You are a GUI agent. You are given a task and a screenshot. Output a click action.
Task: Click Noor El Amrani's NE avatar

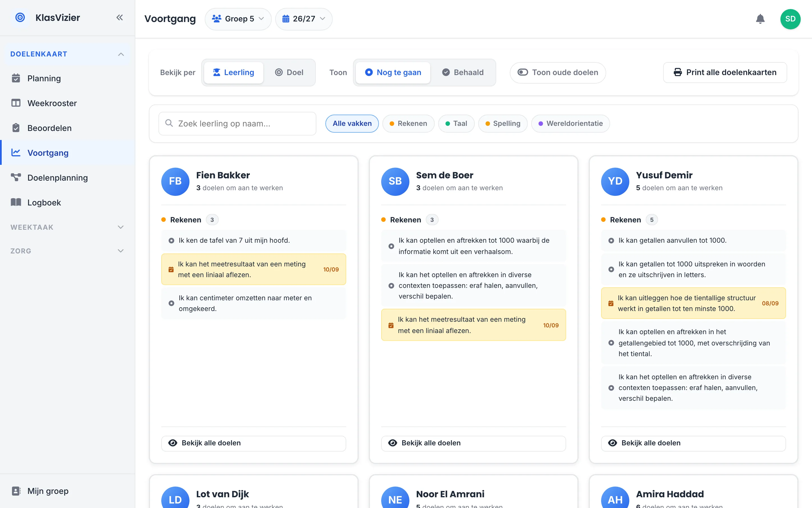395,498
